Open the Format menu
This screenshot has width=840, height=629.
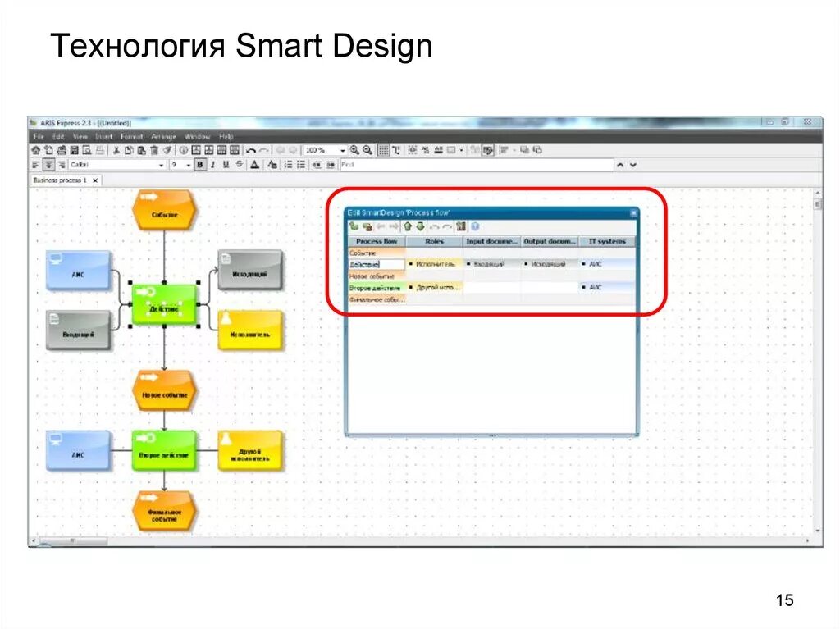(x=132, y=137)
